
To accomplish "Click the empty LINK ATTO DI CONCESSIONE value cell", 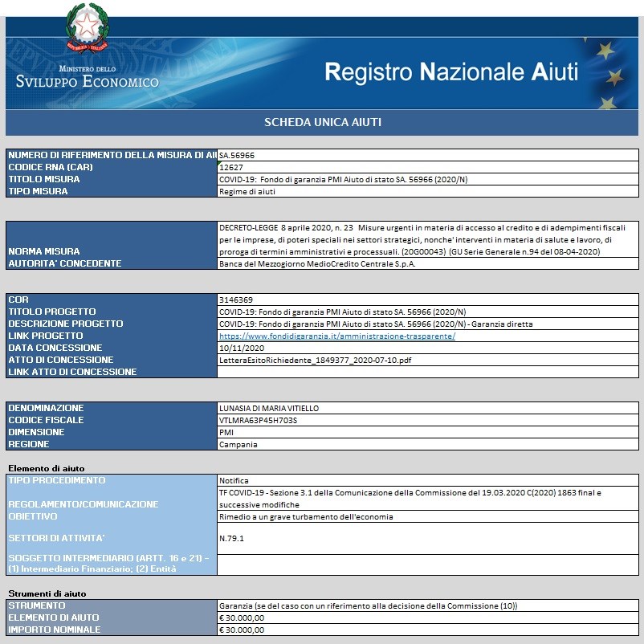I will (x=427, y=372).
